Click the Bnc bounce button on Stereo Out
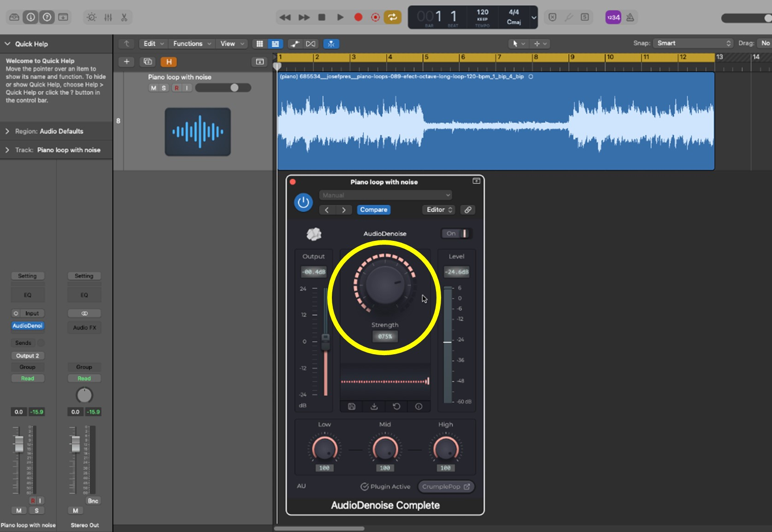Image resolution: width=772 pixels, height=532 pixels. tap(93, 501)
